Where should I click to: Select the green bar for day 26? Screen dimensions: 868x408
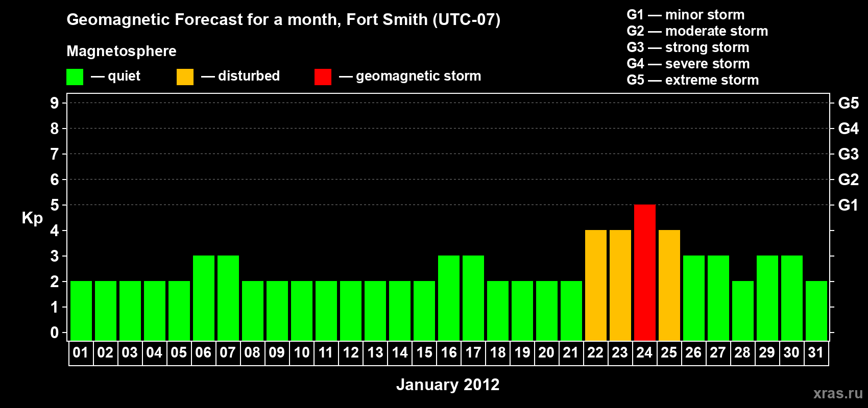[694, 298]
